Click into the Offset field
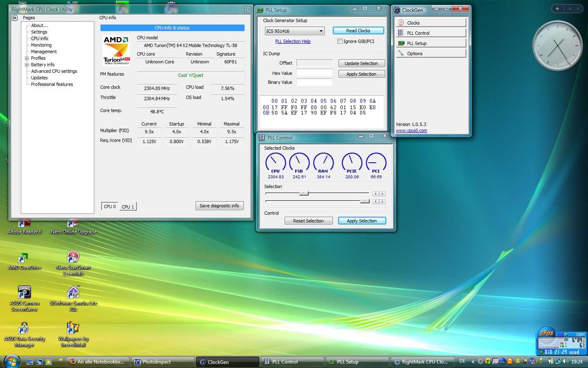The height and width of the screenshot is (368, 588). tap(314, 63)
